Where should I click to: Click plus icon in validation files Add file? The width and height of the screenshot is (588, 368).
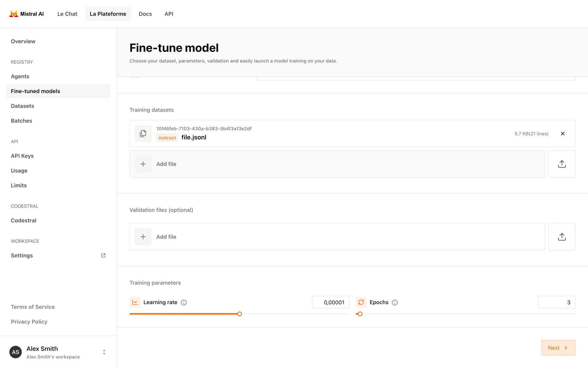[143, 237]
